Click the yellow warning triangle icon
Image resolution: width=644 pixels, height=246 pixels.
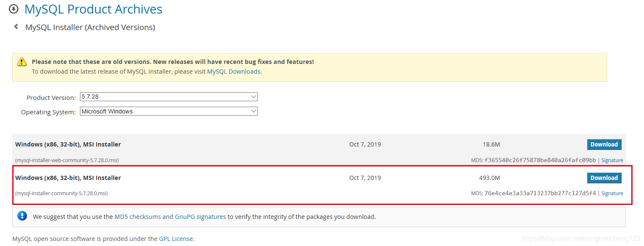point(22,62)
